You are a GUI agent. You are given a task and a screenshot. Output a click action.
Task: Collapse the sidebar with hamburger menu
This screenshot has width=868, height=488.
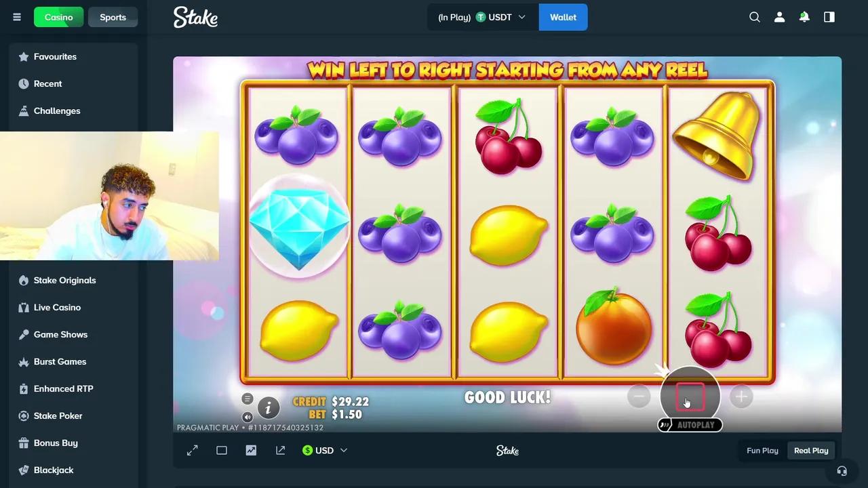(17, 17)
